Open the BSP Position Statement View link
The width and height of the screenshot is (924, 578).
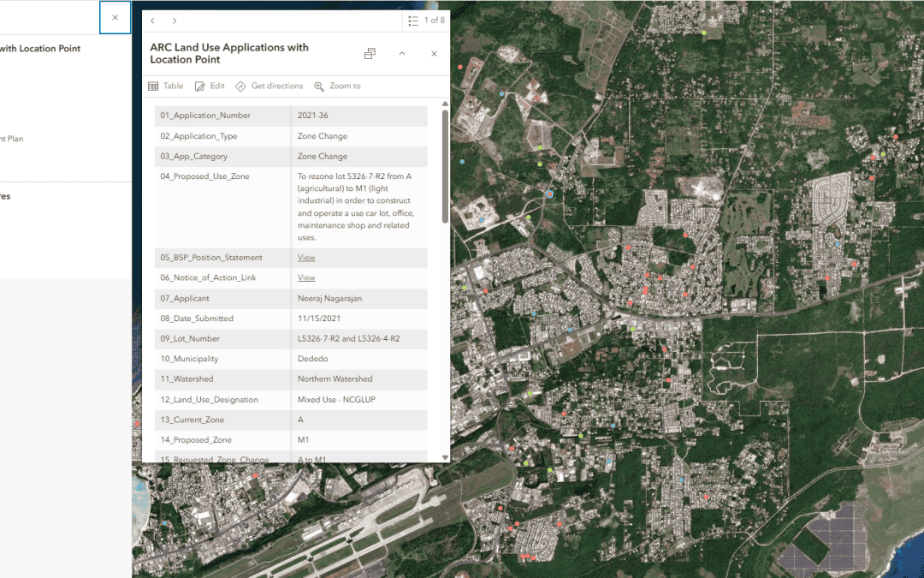(306, 258)
